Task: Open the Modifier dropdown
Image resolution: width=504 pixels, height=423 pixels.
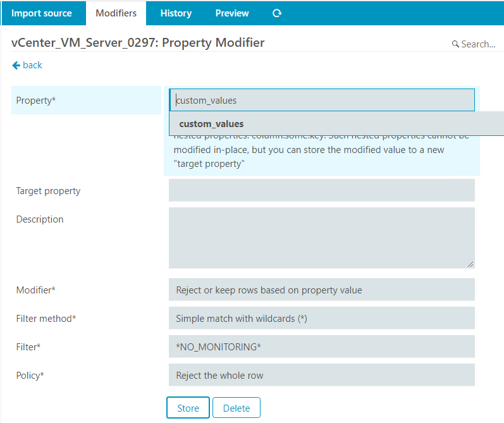Action: pyautogui.click(x=322, y=290)
